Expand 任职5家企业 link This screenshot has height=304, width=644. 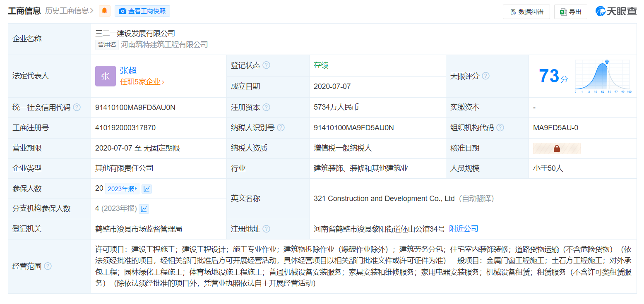[142, 82]
